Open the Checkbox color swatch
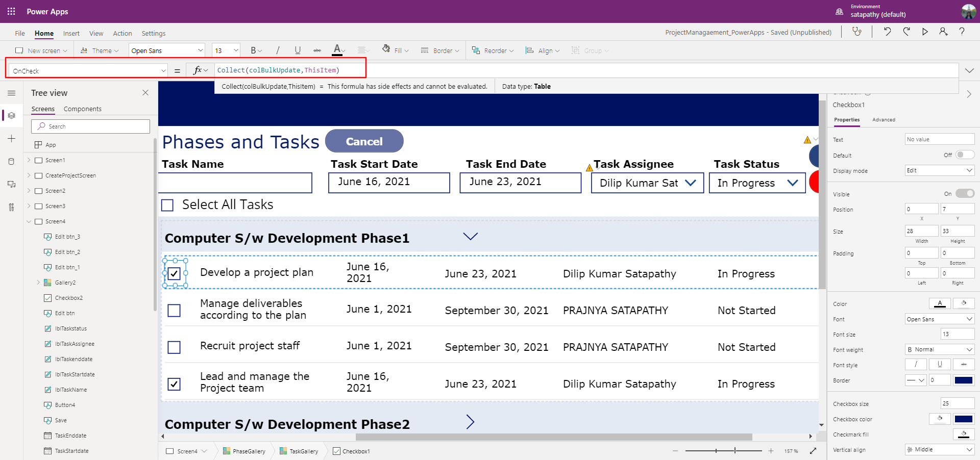This screenshot has height=460, width=980. pos(964,419)
